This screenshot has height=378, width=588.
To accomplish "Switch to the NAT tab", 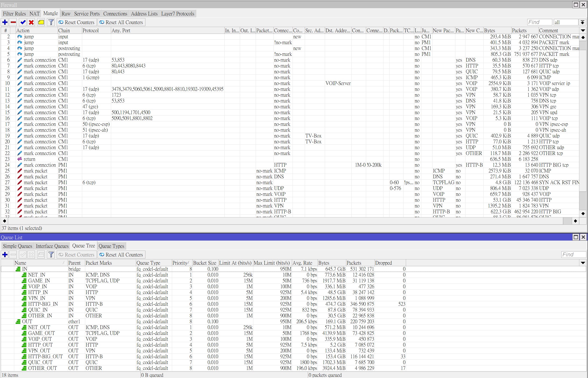I will (35, 14).
